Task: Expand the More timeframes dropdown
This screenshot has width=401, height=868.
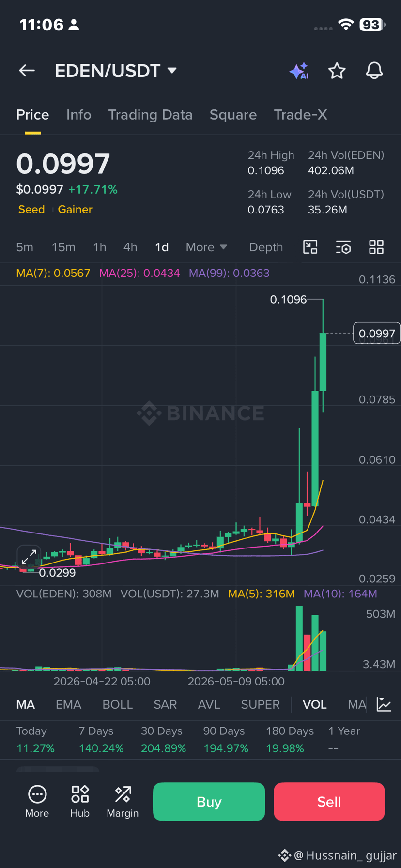Action: pyautogui.click(x=206, y=247)
